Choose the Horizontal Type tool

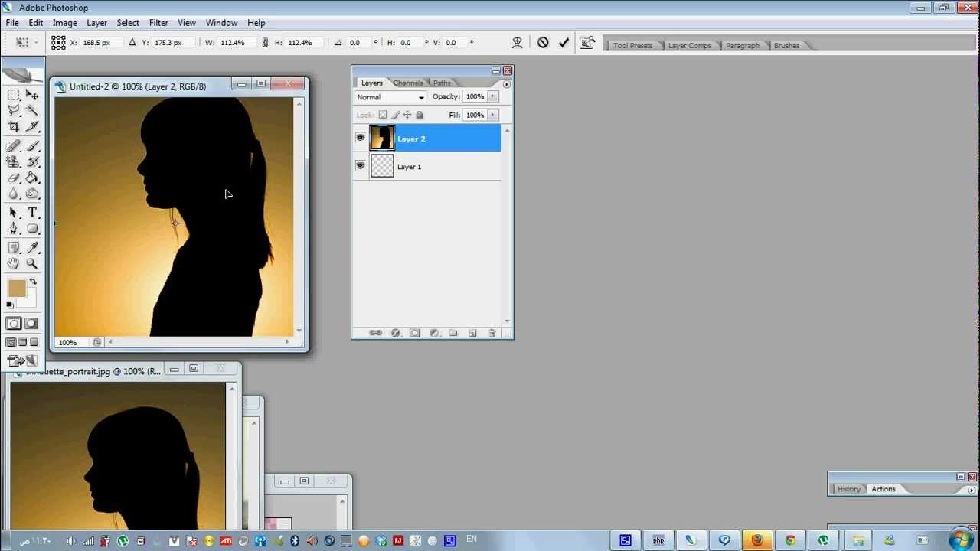(33, 213)
